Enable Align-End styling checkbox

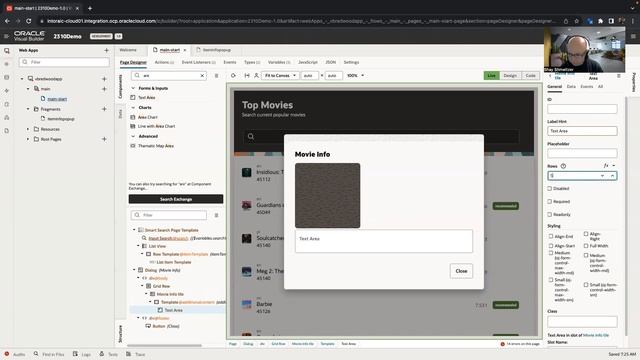point(551,236)
